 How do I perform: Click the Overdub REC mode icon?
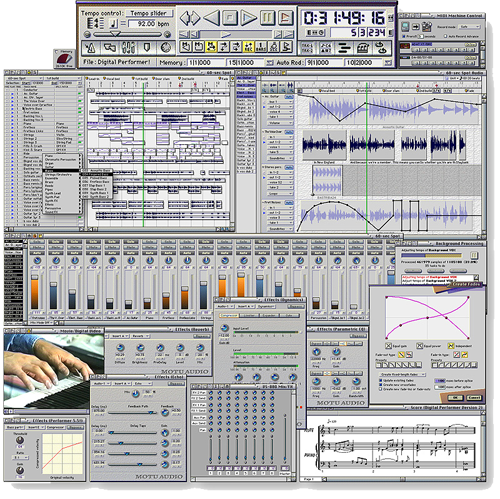point(248,47)
